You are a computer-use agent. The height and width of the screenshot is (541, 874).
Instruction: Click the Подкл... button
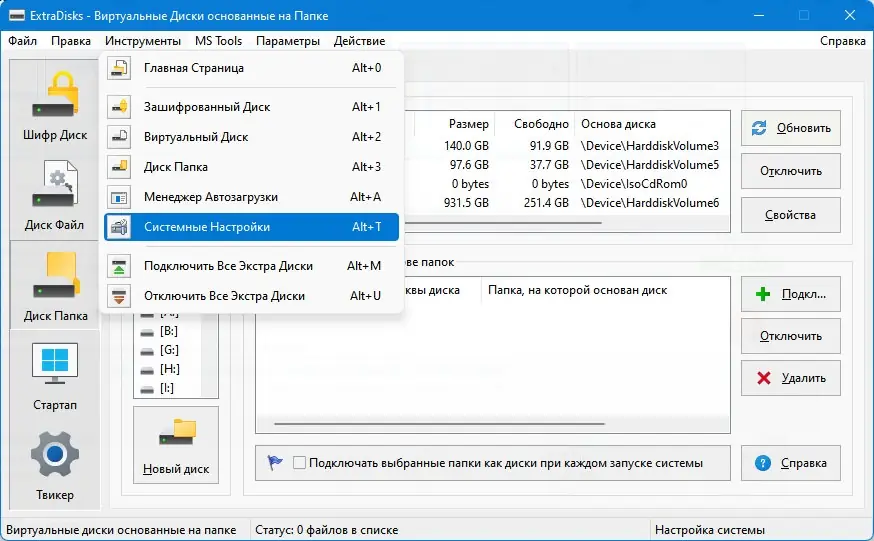791,294
